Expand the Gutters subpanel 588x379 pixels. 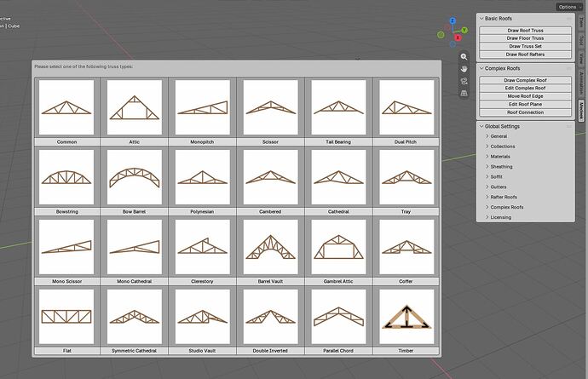(487, 187)
